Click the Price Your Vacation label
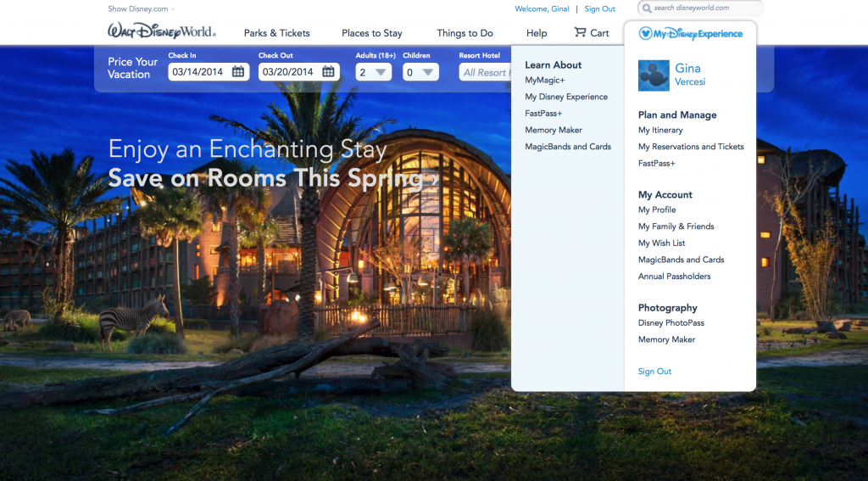This screenshot has height=481, width=868. 133,68
